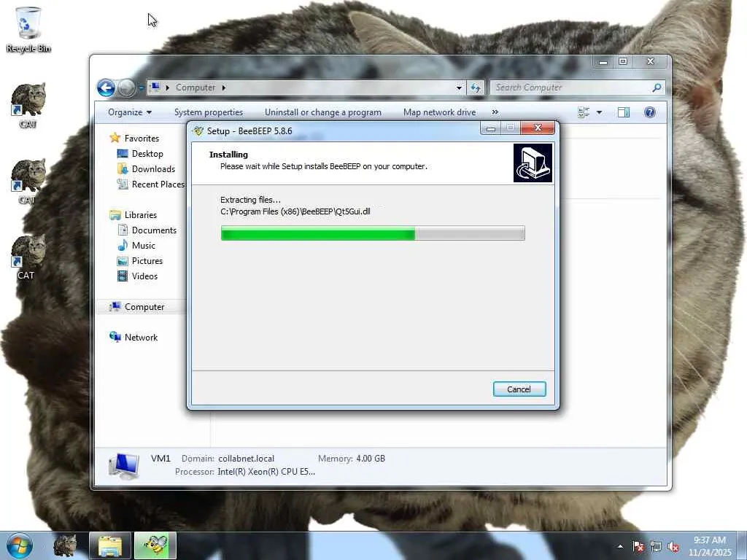The width and height of the screenshot is (747, 560).
Task: Select Computer in navigation pane
Action: coord(144,307)
